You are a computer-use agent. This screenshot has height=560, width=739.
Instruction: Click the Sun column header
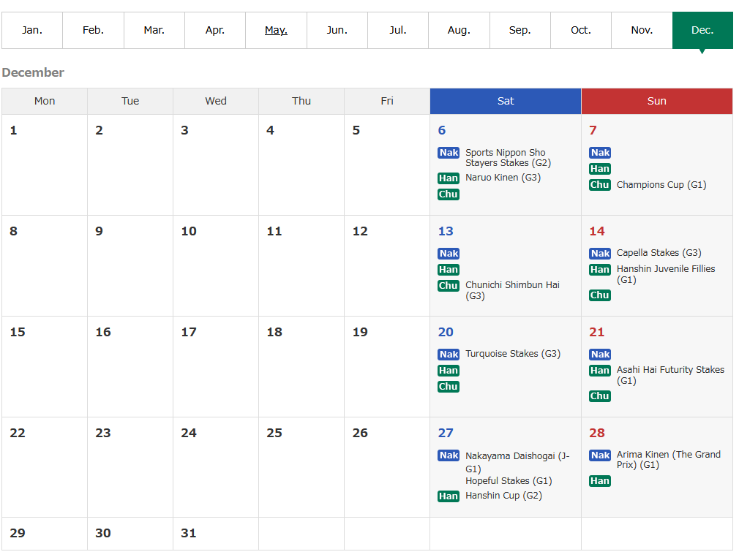[657, 101]
